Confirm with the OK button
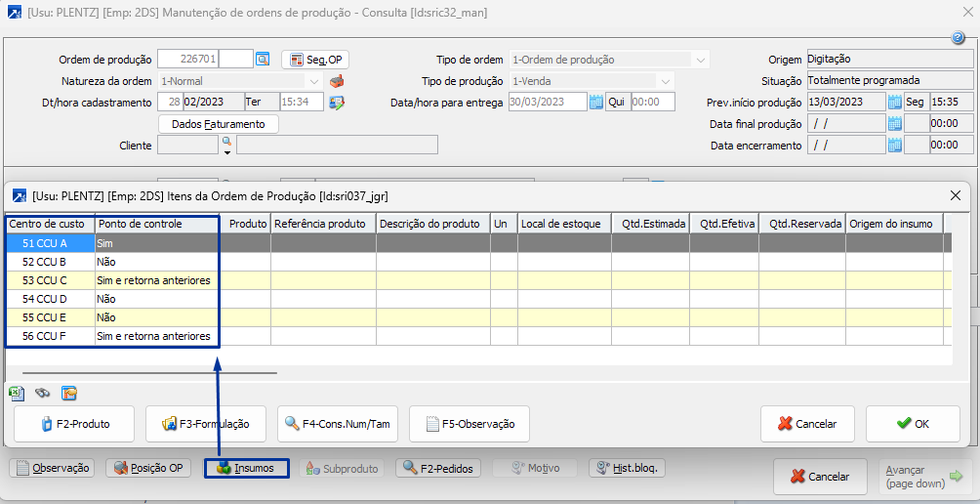 point(913,424)
